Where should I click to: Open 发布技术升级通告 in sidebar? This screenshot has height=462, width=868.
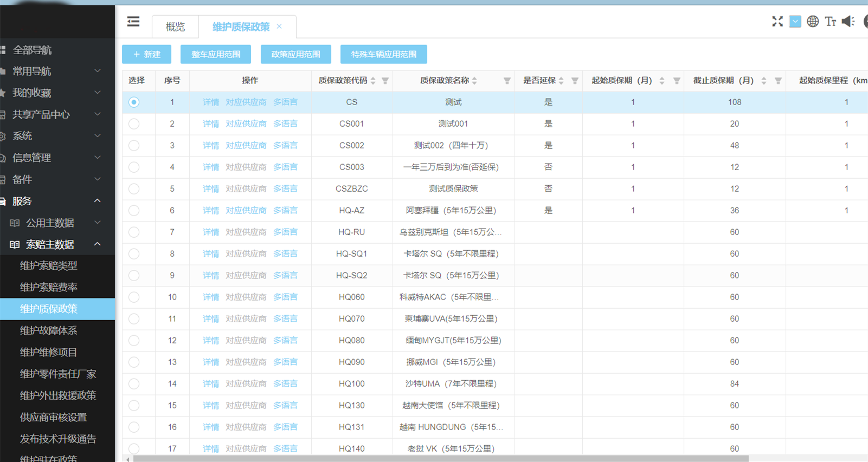58,439
